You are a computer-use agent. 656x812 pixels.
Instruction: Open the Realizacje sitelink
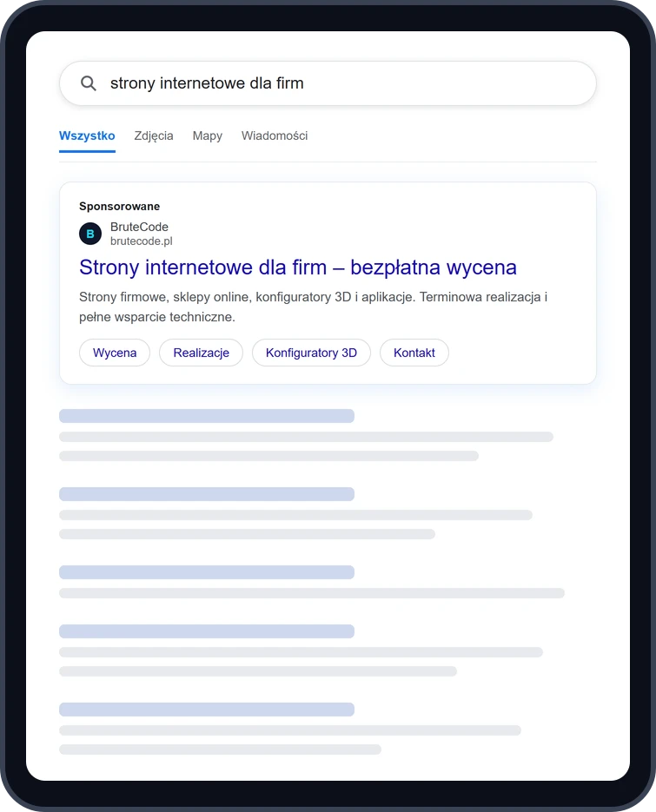click(x=201, y=353)
